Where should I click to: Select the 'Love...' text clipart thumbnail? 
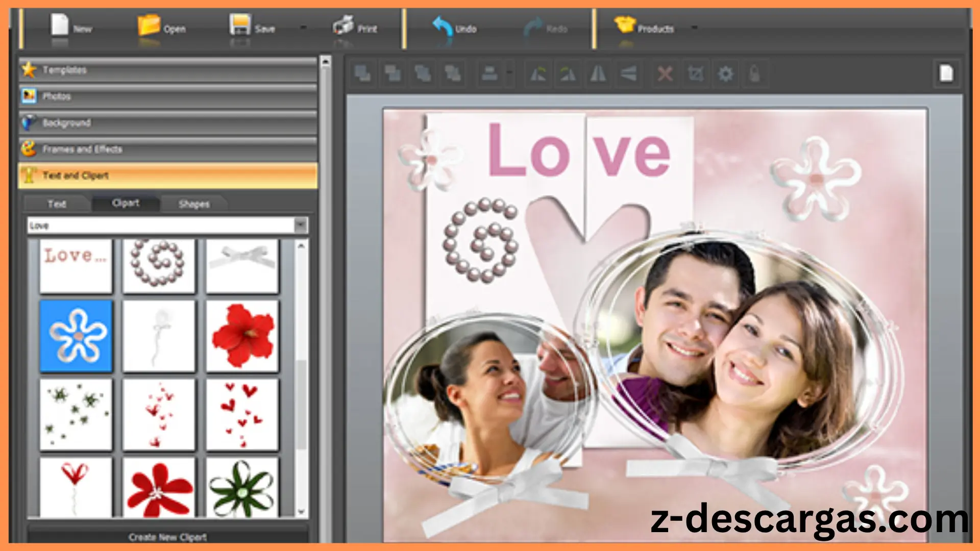point(76,266)
